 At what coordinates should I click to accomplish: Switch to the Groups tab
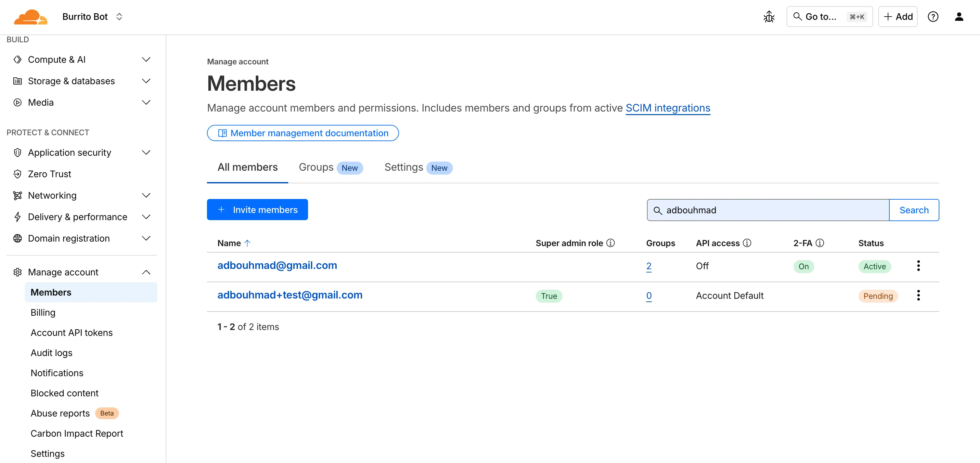point(316,167)
